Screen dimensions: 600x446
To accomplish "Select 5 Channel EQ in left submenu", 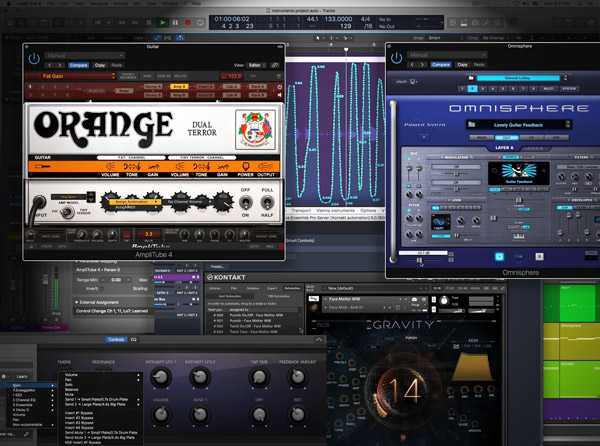I will click(24, 400).
